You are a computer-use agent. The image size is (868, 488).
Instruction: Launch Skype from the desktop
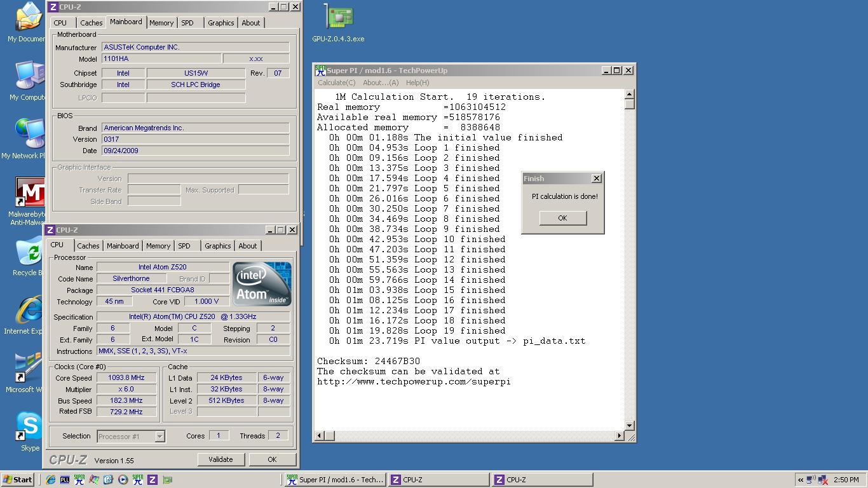tap(29, 430)
